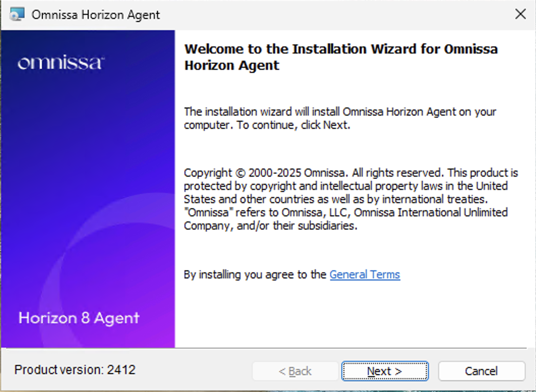Click 'By installing you agree to the' text
This screenshot has width=536, height=392.
click(255, 274)
